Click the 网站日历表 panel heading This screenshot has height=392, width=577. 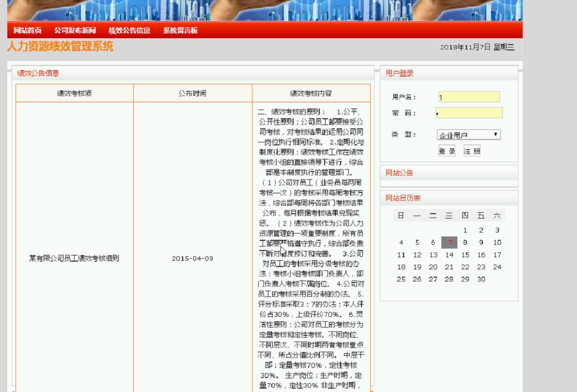[403, 198]
